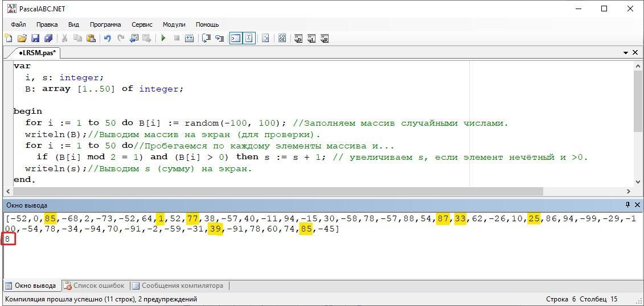
Task: Run the program with the green play icon
Action: coord(163,38)
